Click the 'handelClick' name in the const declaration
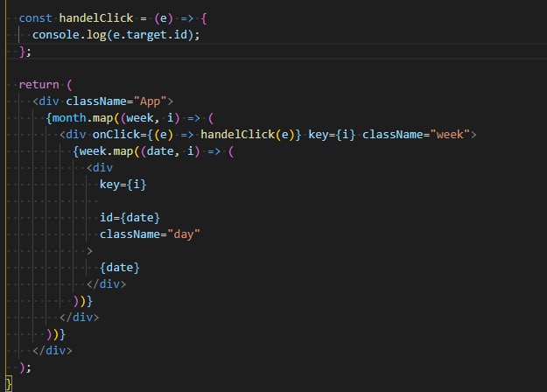 coord(96,18)
